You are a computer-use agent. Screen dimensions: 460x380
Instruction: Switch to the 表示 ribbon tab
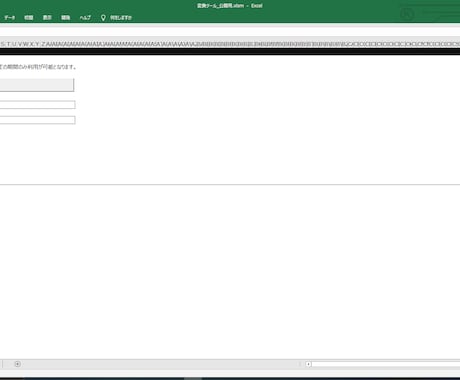[x=47, y=17]
